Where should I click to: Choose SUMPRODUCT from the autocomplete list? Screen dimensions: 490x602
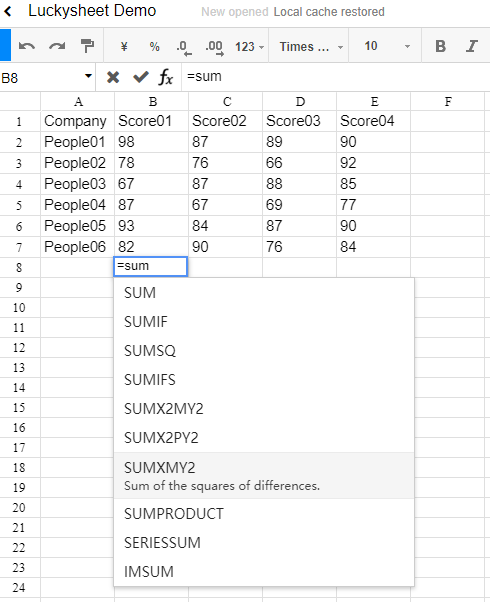(264, 514)
